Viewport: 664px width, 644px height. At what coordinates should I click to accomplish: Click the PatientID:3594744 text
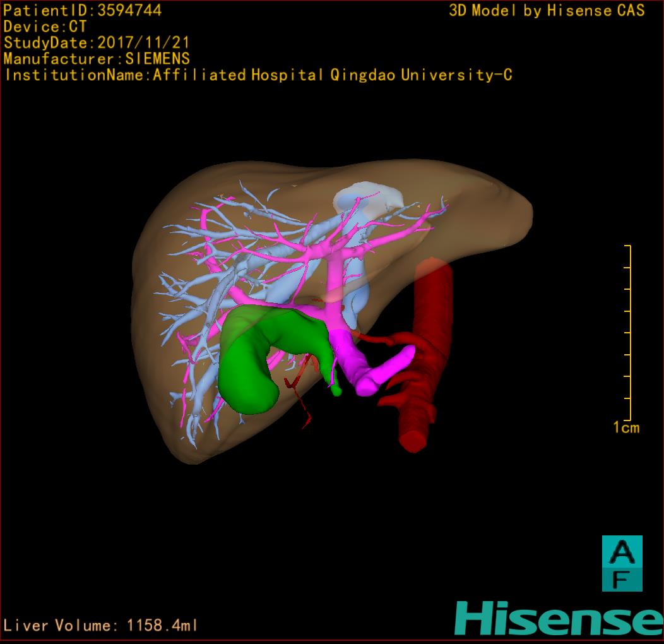click(x=83, y=10)
